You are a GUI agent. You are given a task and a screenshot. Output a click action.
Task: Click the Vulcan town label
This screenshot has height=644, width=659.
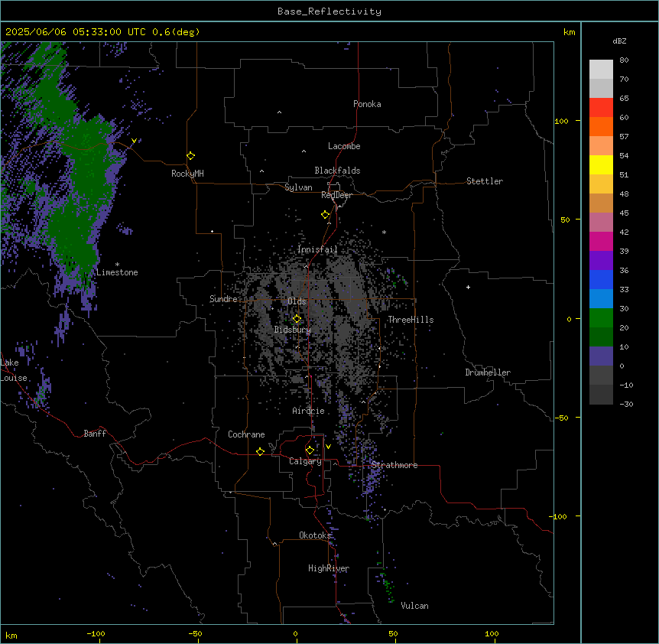414,606
